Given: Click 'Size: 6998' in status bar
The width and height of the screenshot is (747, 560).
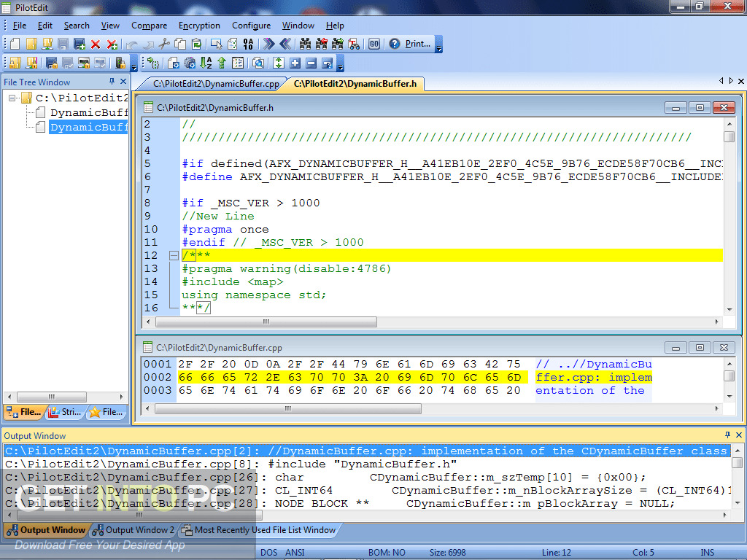Looking at the screenshot, I should pos(447,553).
